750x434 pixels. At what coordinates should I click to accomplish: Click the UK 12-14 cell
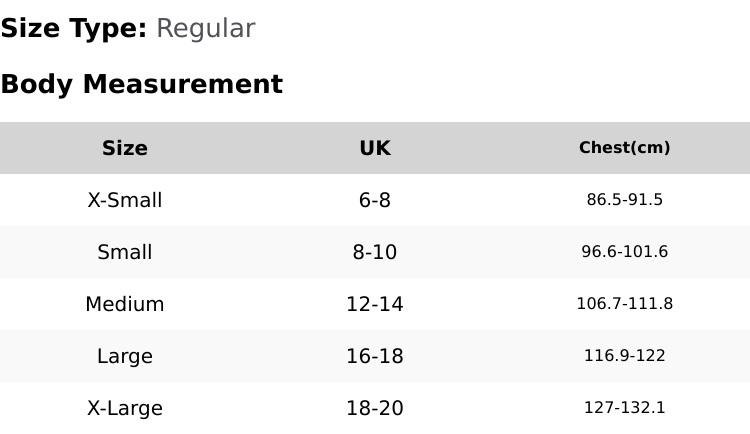point(375,304)
